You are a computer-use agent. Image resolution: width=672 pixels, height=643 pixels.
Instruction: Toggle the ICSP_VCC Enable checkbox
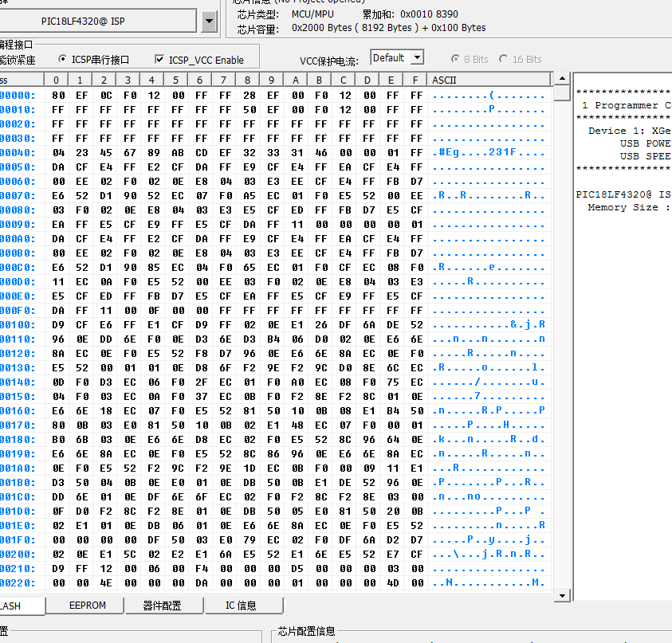[x=159, y=60]
